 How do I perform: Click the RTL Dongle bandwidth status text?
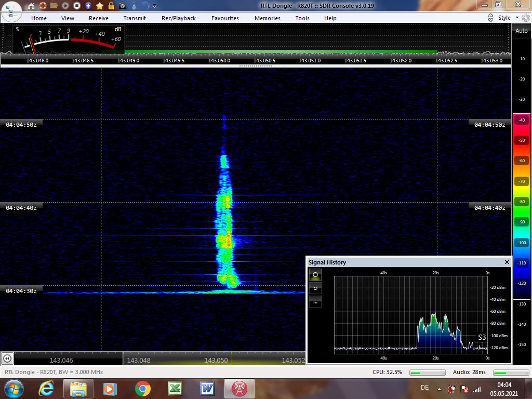tap(54, 372)
